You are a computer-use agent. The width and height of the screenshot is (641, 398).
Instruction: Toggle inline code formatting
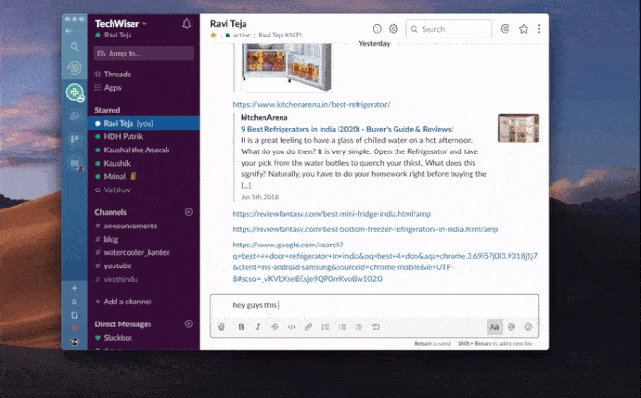click(291, 327)
